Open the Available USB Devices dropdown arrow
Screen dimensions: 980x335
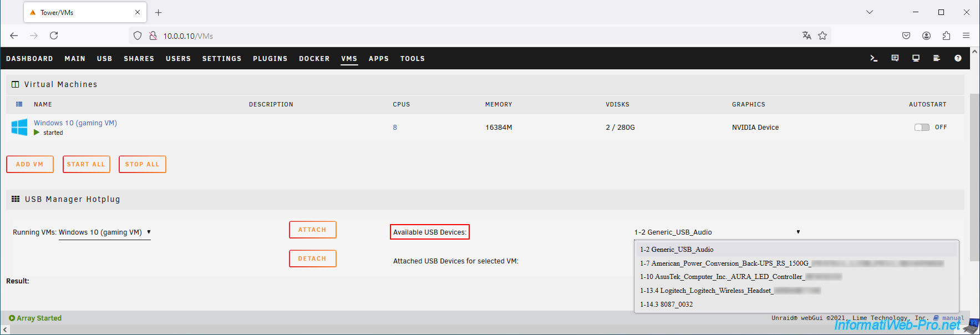(798, 232)
